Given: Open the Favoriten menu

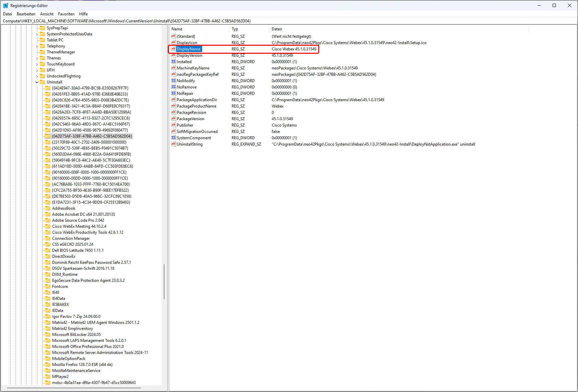Looking at the screenshot, I should point(66,14).
